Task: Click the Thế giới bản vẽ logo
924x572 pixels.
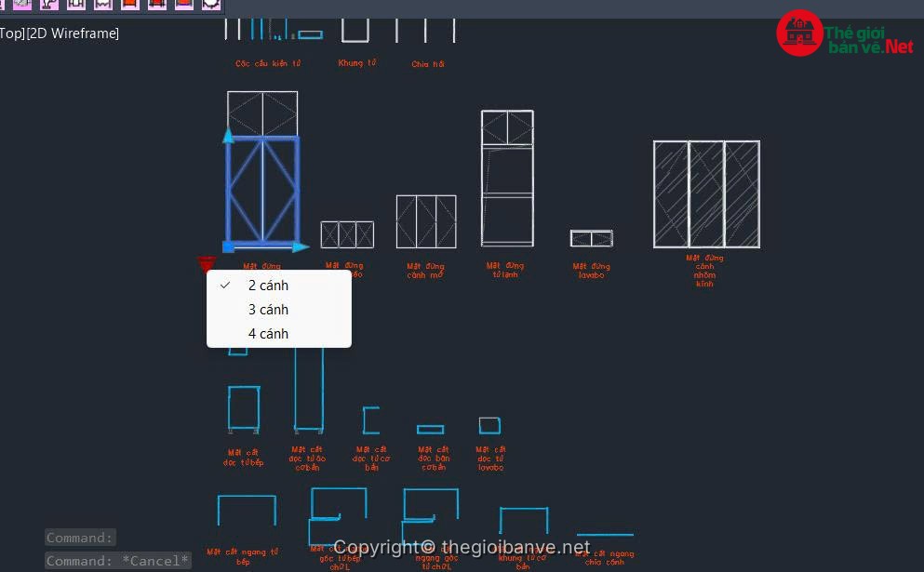Action: tap(845, 33)
